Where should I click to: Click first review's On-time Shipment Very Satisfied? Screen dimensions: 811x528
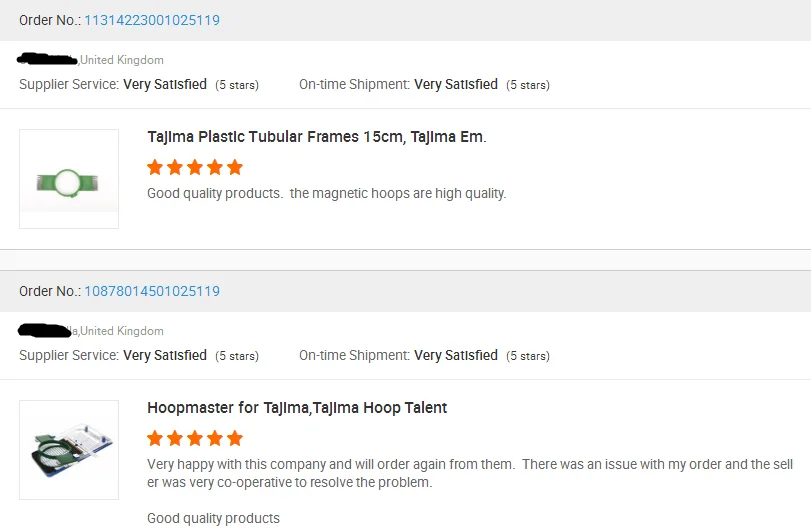[x=456, y=85]
